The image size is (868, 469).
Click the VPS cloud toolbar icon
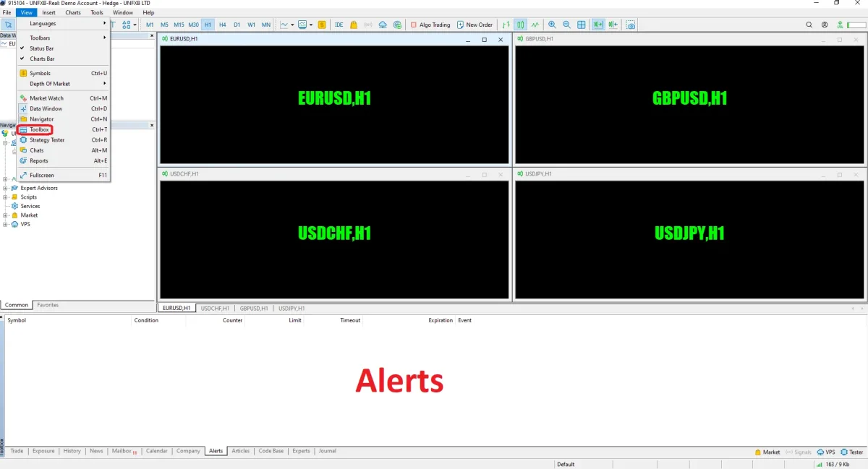tap(383, 25)
